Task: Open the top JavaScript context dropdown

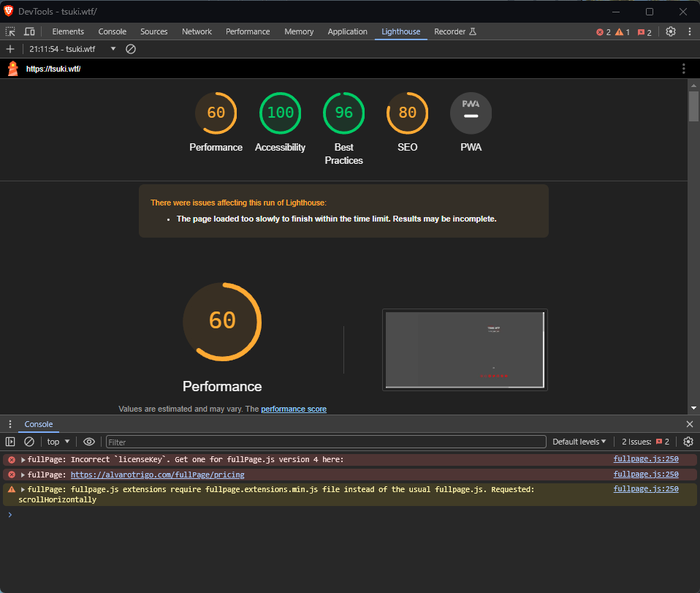Action: [x=58, y=442]
